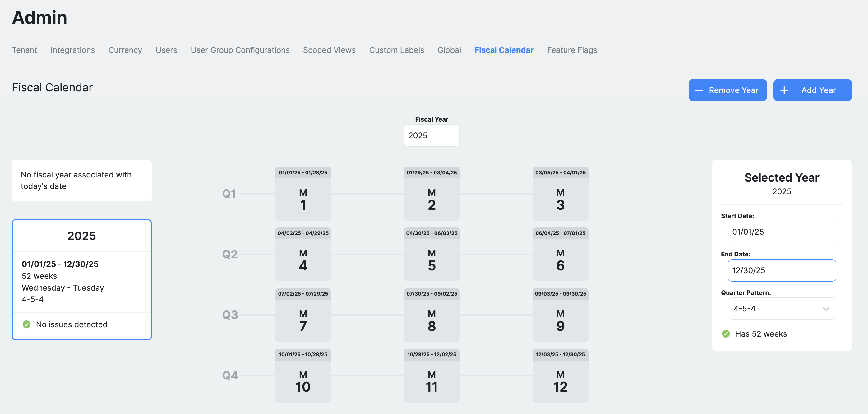Screen dimensions: 868x414
Task: Click green checkmark beside No issues detected
Action: tap(27, 324)
